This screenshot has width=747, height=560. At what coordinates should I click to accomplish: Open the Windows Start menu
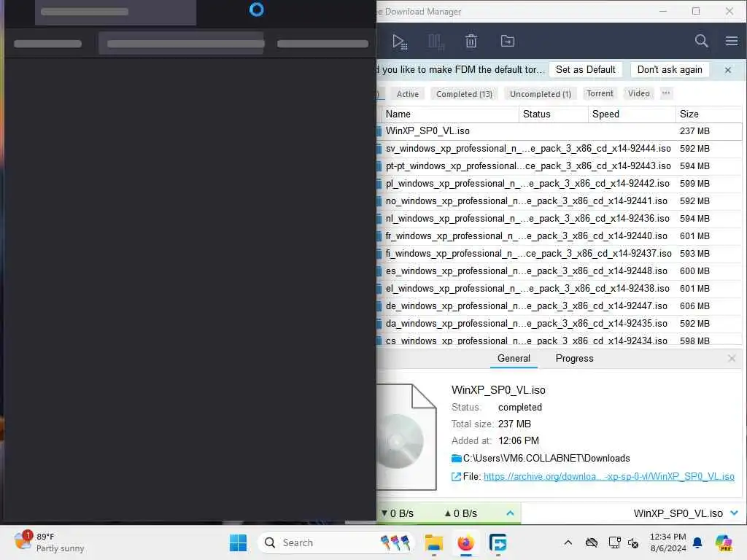click(x=239, y=542)
